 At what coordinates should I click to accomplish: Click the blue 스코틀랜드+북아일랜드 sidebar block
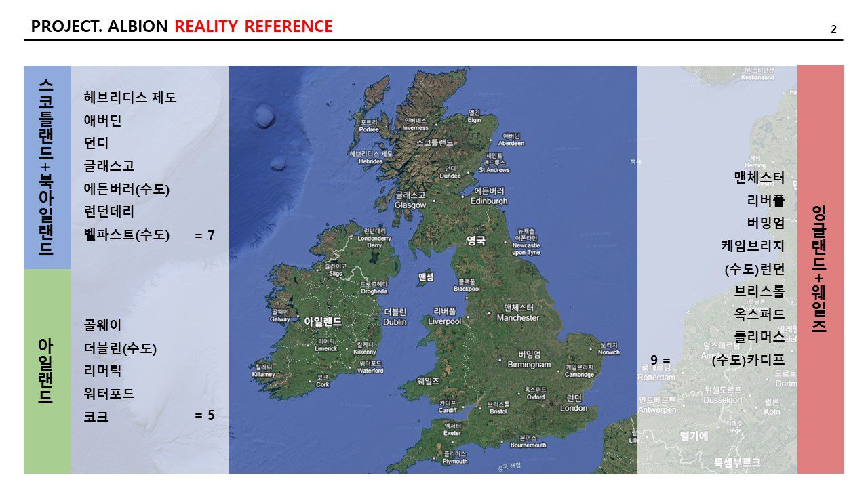pos(47,167)
